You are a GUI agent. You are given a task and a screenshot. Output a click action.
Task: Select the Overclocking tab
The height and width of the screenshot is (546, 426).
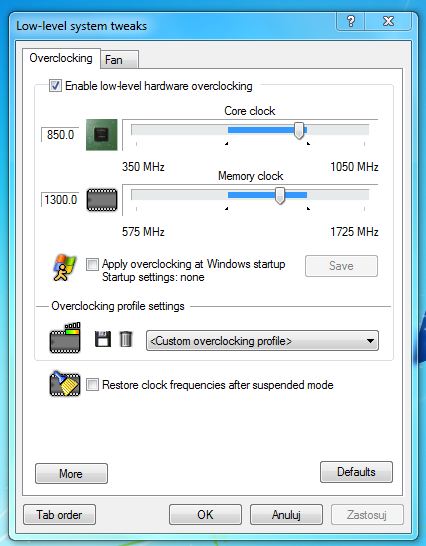coord(61,58)
